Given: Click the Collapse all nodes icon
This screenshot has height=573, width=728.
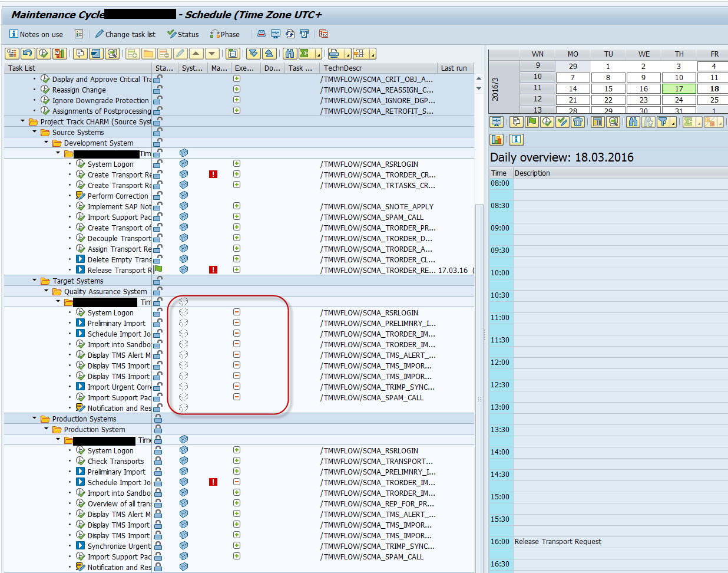Looking at the screenshot, I should click(269, 54).
